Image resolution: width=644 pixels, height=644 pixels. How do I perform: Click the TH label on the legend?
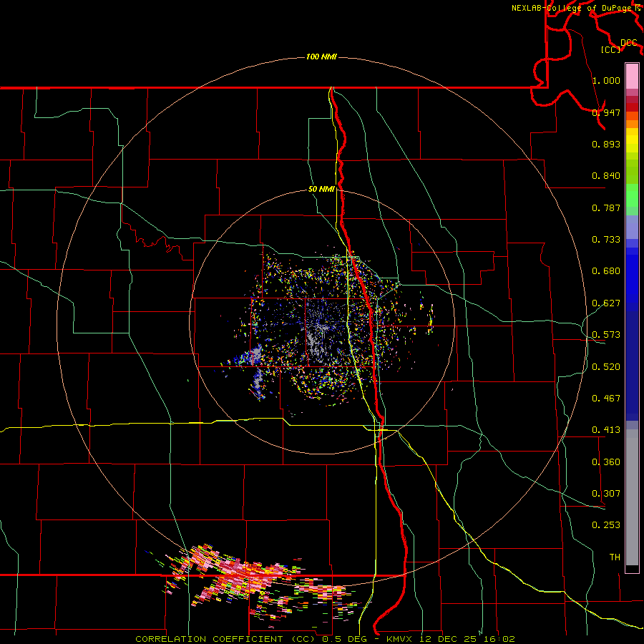(x=615, y=557)
